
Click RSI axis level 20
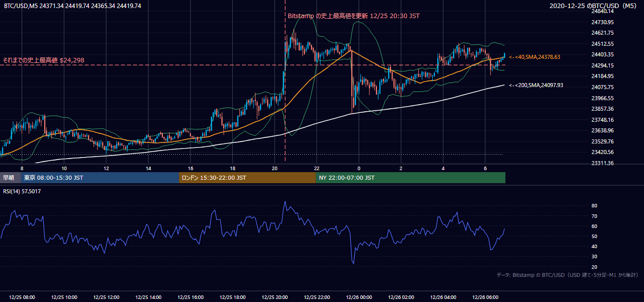tap(594, 267)
